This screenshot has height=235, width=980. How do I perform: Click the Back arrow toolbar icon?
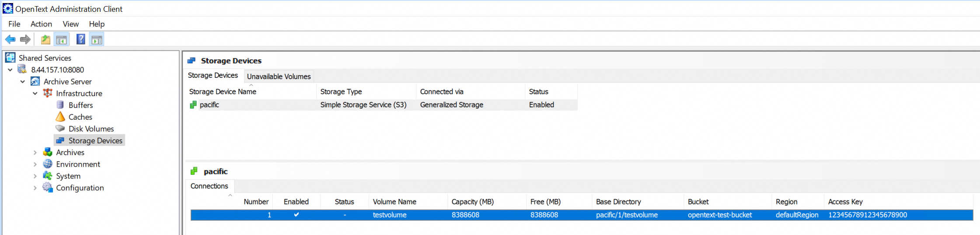click(10, 40)
